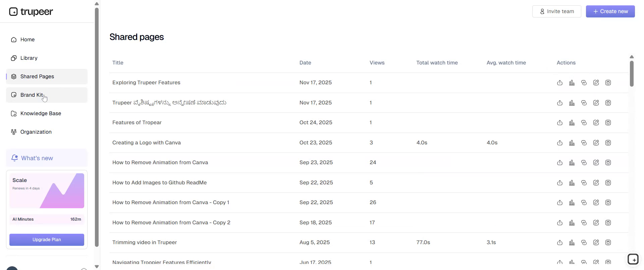Click the Upgrade Plan button
The width and height of the screenshot is (644, 270).
[47, 240]
